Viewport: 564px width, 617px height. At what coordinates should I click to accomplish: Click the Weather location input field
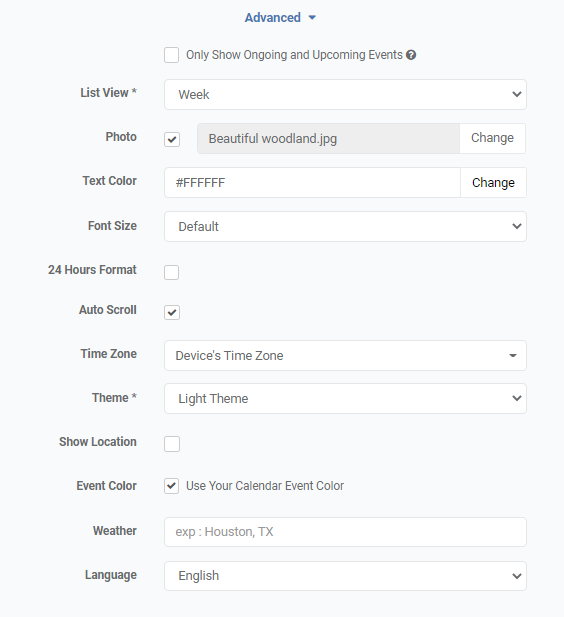(345, 532)
